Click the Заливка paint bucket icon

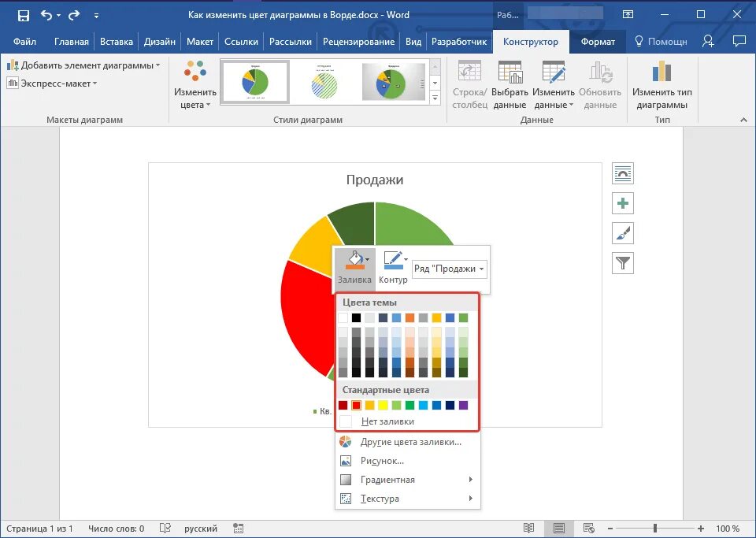pos(354,261)
